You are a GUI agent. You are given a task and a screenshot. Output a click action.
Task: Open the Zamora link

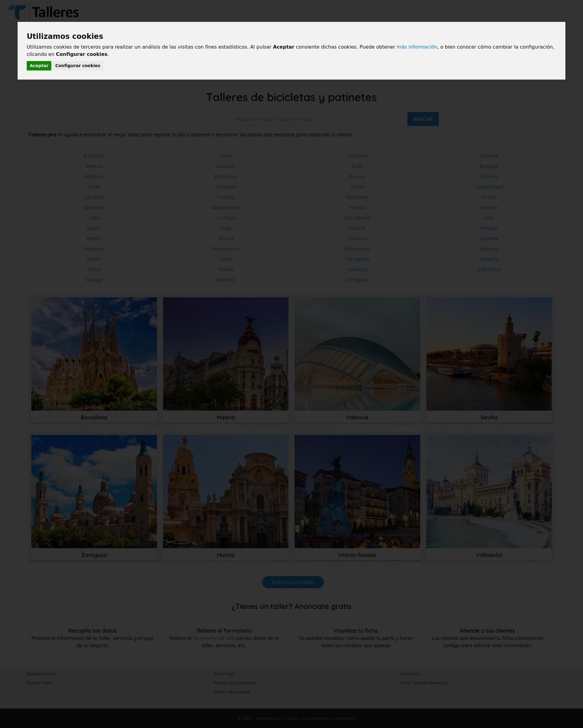[226, 280]
